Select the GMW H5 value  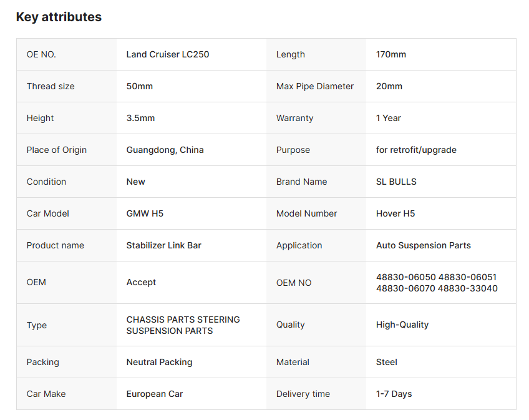click(x=145, y=213)
